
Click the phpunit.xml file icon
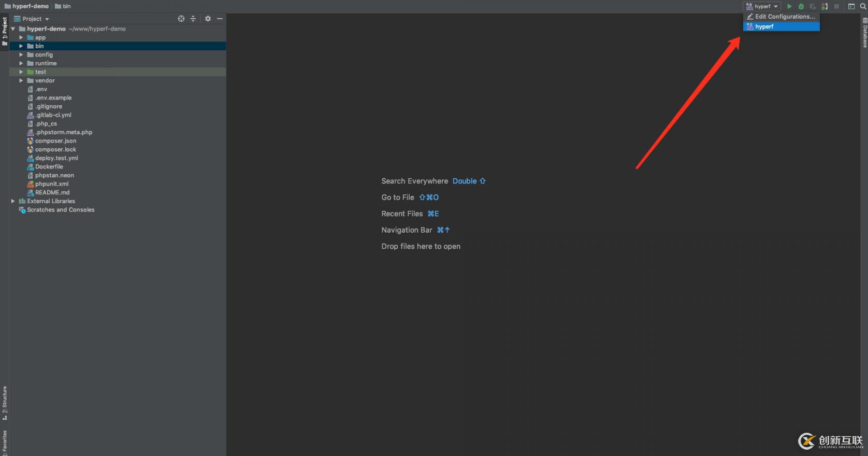coord(30,184)
